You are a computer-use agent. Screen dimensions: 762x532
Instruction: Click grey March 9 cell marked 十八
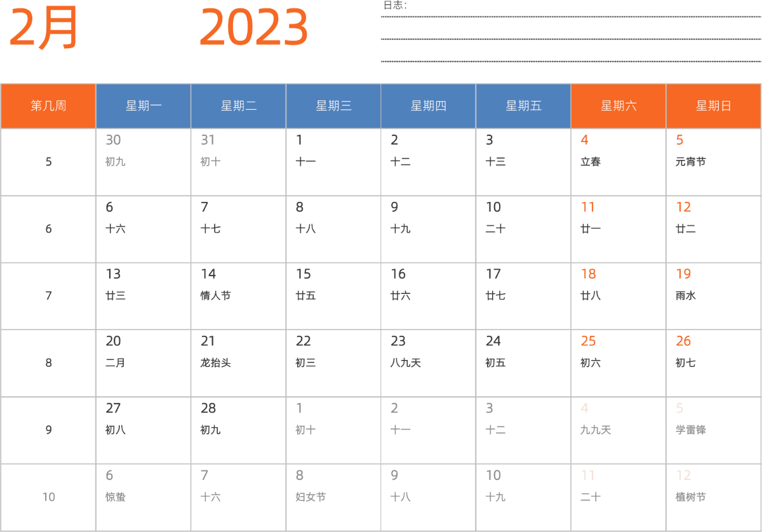[x=429, y=497]
